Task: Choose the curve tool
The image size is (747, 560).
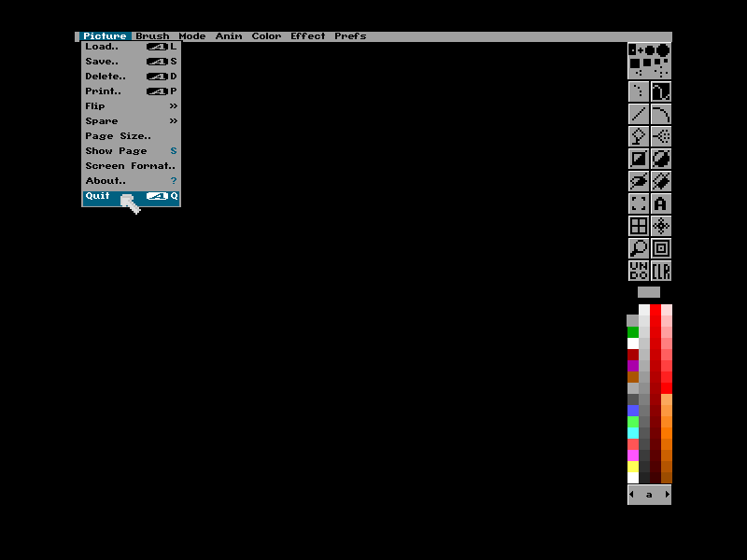Action: tap(661, 114)
